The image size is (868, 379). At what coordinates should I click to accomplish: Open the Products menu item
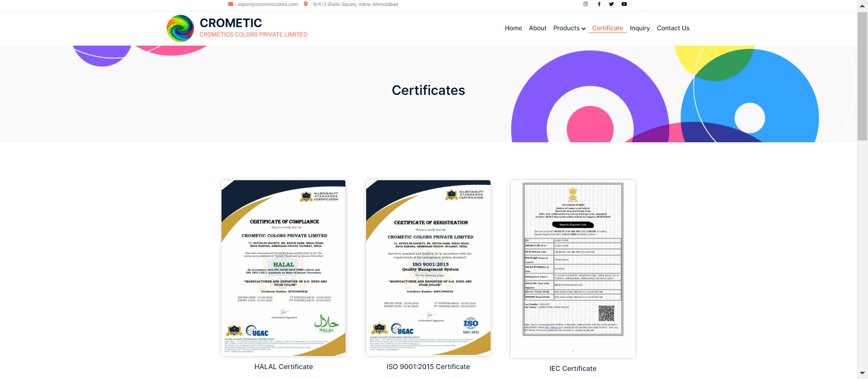[x=566, y=28]
